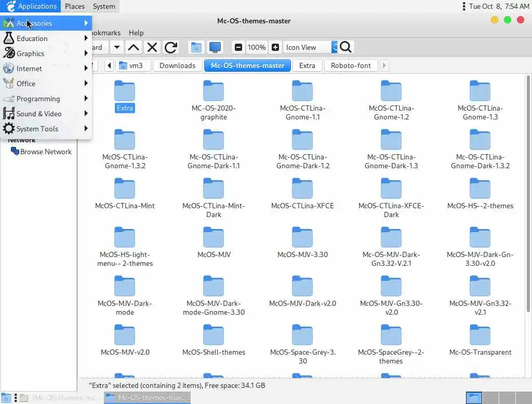Image resolution: width=532 pixels, height=404 pixels.
Task: Click McOS-Space-Grey-3.30 folder name text
Action: pyautogui.click(x=303, y=357)
